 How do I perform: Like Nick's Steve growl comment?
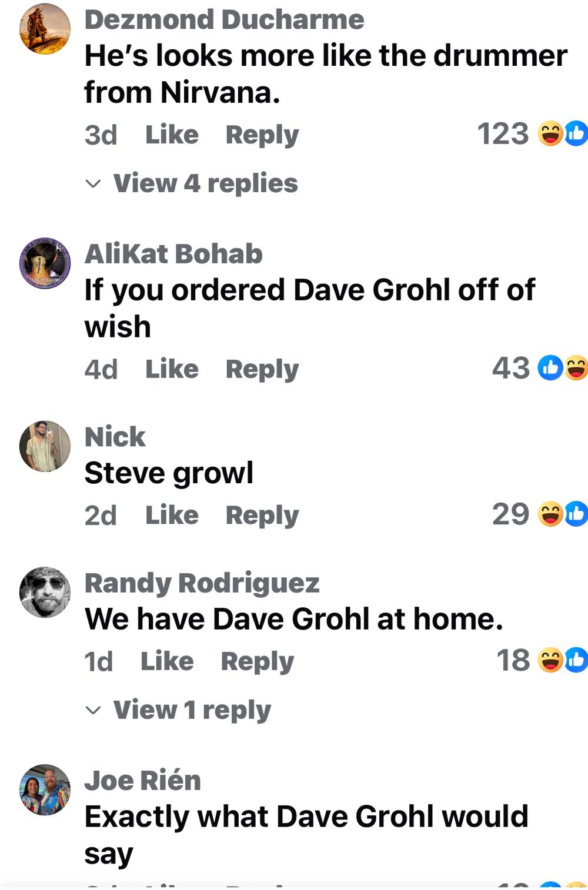[172, 515]
